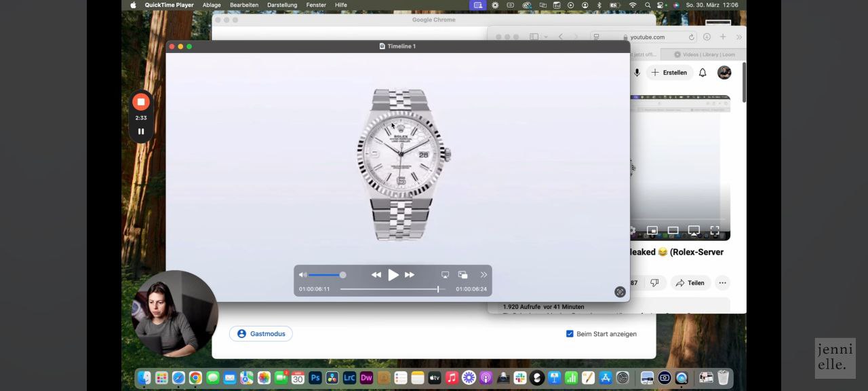Screen dimensions: 868x391
Task: Click the YouTube voice search microphone
Action: [x=637, y=73]
